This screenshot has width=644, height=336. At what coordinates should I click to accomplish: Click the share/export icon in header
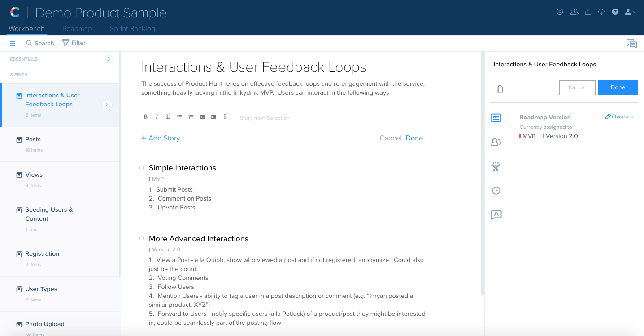pyautogui.click(x=588, y=12)
